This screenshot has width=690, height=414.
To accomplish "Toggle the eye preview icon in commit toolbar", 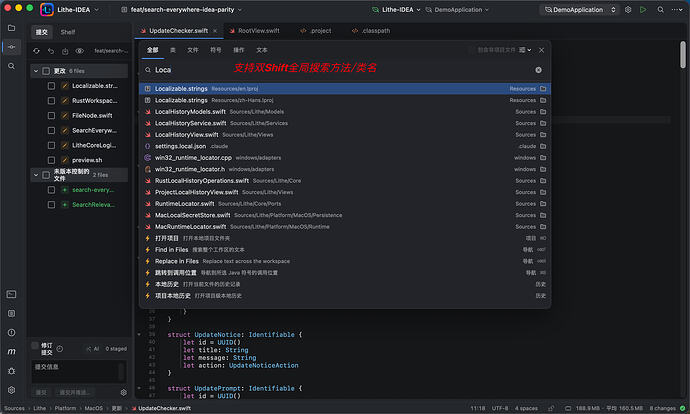I will point(80,51).
